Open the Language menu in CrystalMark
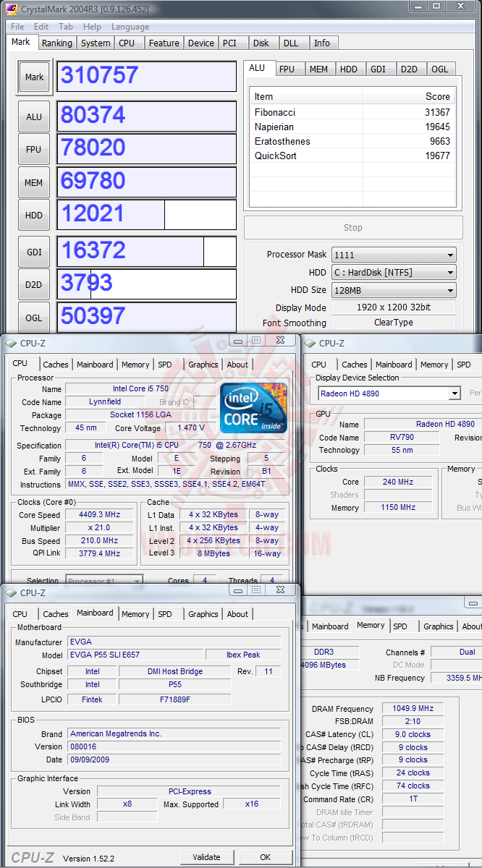This screenshot has width=482, height=868. (x=130, y=27)
